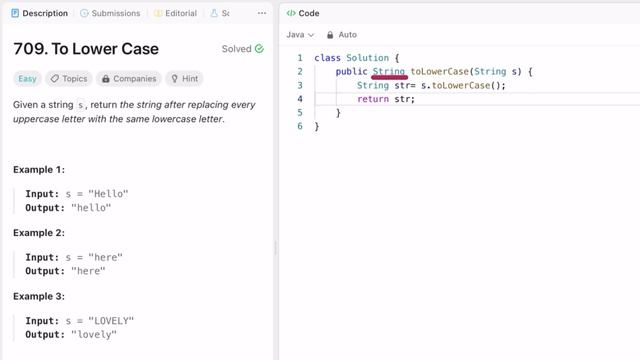Click code line 'class Solution {'
Screen dimensions: 640x360
357,58
